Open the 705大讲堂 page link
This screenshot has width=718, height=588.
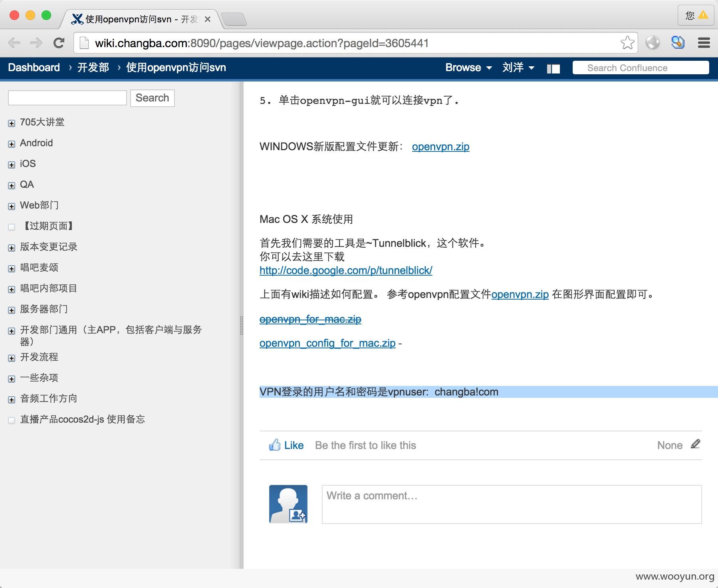tap(42, 122)
